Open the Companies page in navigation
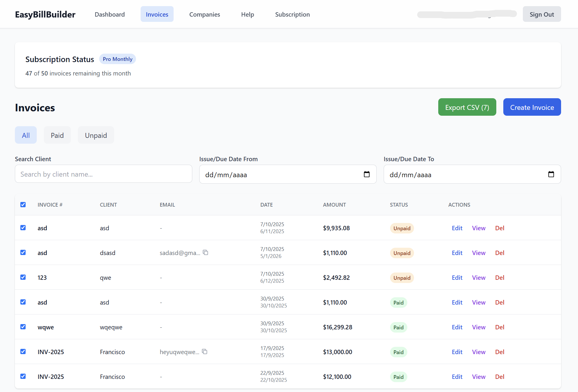 tap(205, 14)
